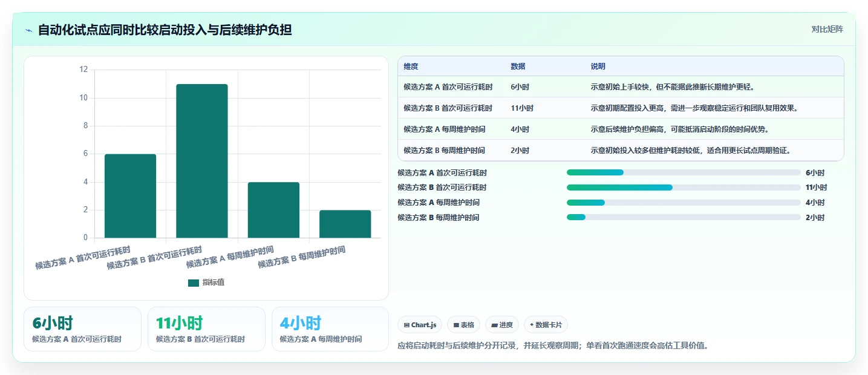This screenshot has width=868, height=375.
Task: Open the light-blue 4小时 data card
Action: 330,329
